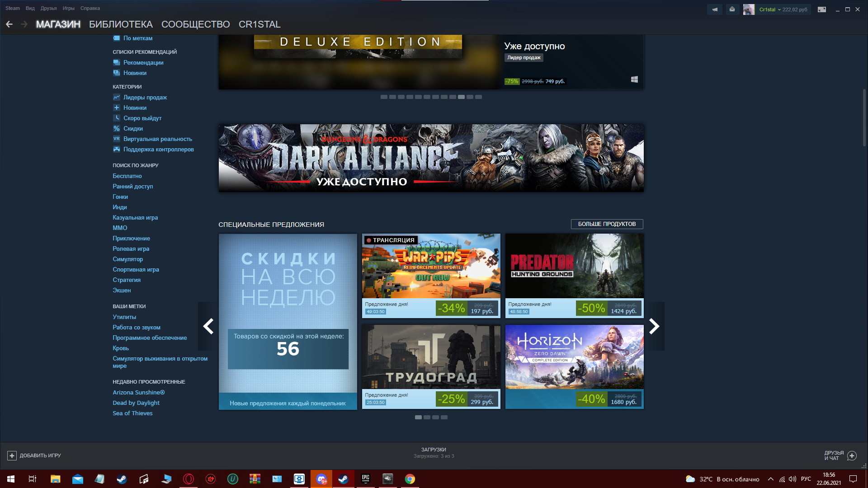This screenshot has width=868, height=488.
Task: Click the Лидеры продаж chart icon
Action: [x=117, y=97]
